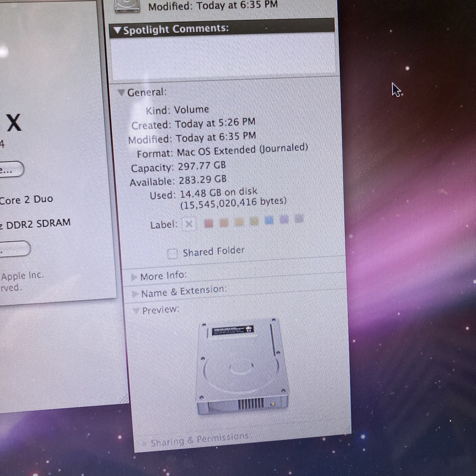This screenshot has height=476, width=476.
Task: Click the upper pill button in About window
Action: pyautogui.click(x=11, y=169)
